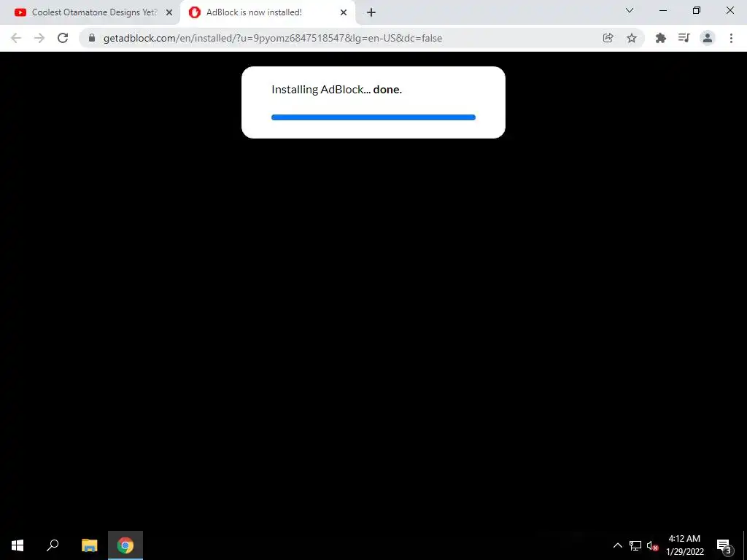Viewport: 747px width, 560px height.
Task: Open the Windows Start menu
Action: (18, 545)
